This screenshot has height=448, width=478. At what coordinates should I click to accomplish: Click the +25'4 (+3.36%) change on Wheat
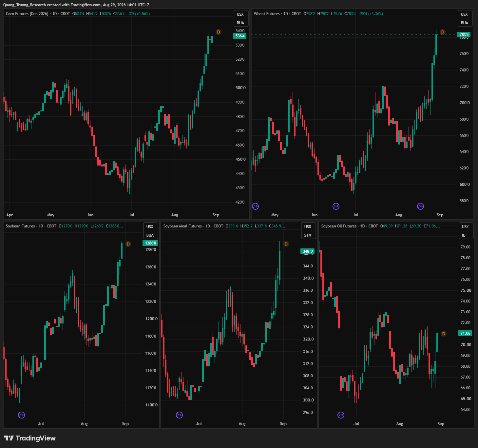coord(371,14)
